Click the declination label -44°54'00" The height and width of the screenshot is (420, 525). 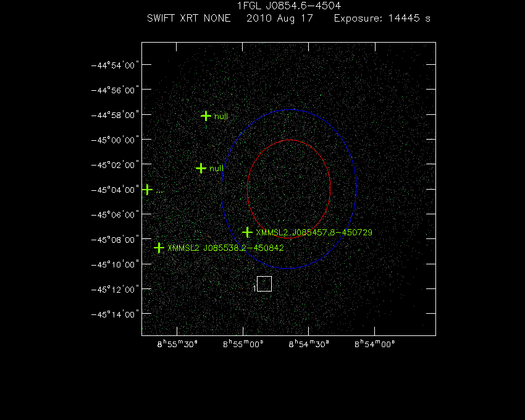115,65
